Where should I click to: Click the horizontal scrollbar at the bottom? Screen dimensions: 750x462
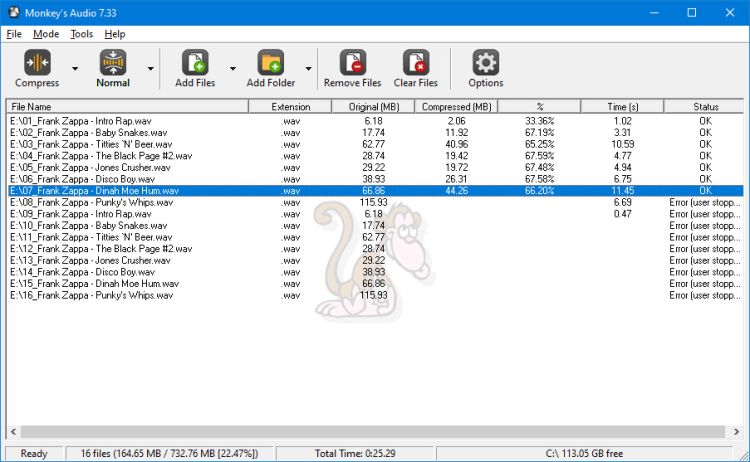370,432
